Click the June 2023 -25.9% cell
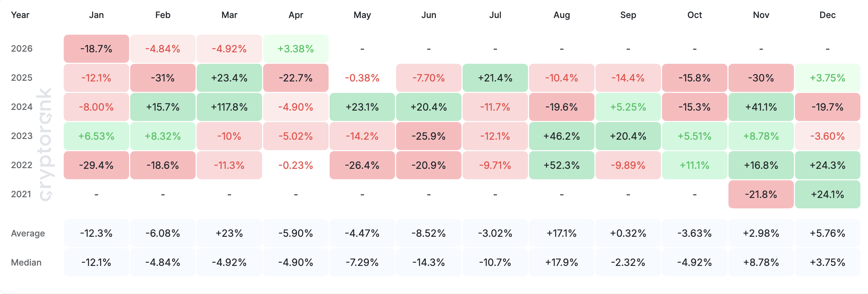 [429, 136]
